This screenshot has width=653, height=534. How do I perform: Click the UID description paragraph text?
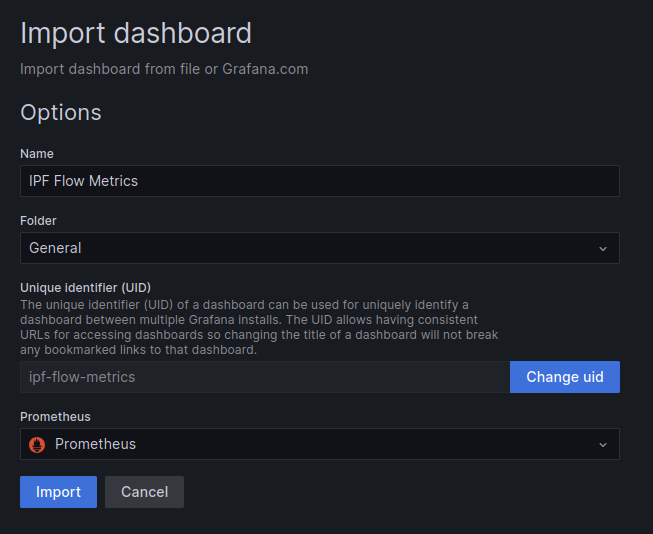point(259,327)
